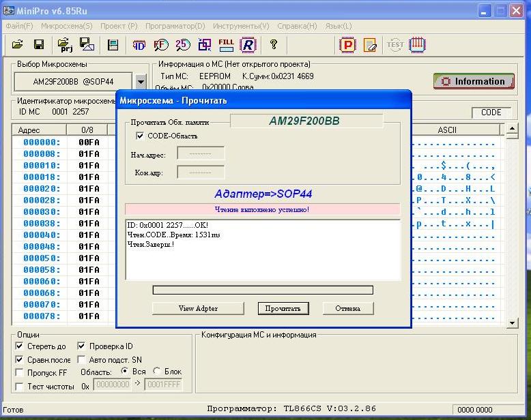Click the View Adpter button

tap(198, 308)
